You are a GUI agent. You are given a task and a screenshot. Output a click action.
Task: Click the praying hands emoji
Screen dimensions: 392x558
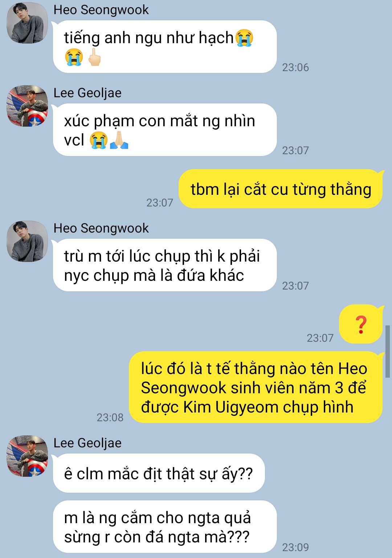(x=119, y=140)
